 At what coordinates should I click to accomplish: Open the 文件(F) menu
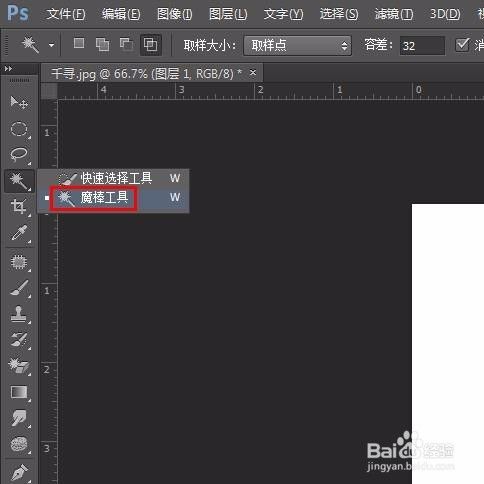(x=66, y=14)
